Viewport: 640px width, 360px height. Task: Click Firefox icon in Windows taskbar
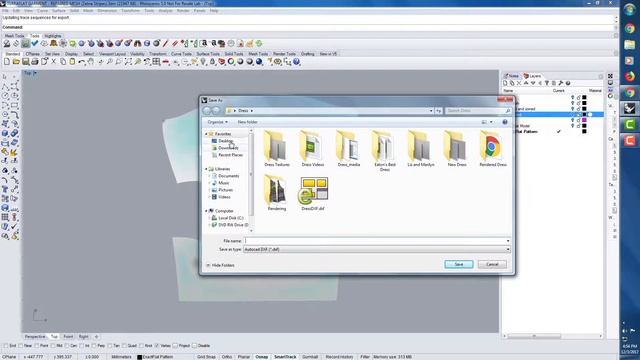click(630, 76)
